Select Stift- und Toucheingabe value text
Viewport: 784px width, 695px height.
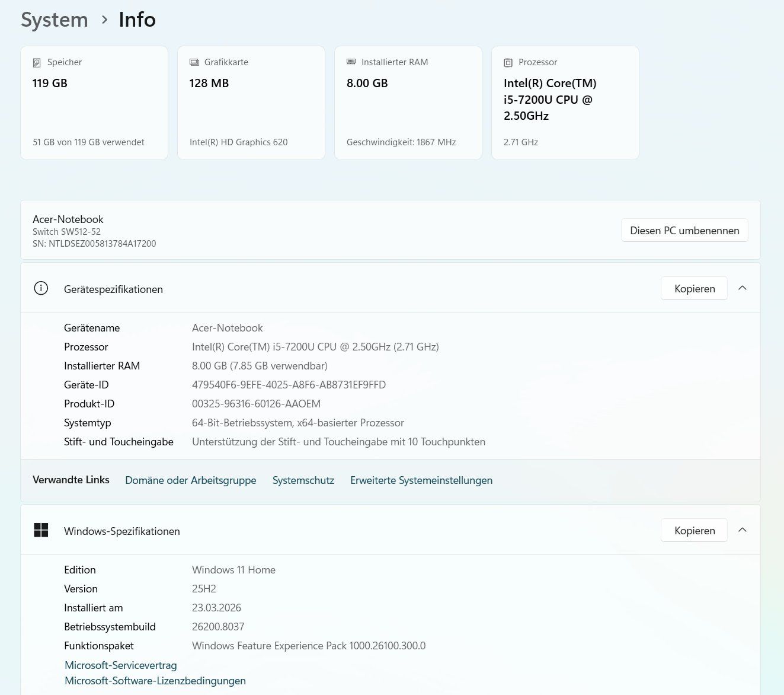click(x=338, y=442)
